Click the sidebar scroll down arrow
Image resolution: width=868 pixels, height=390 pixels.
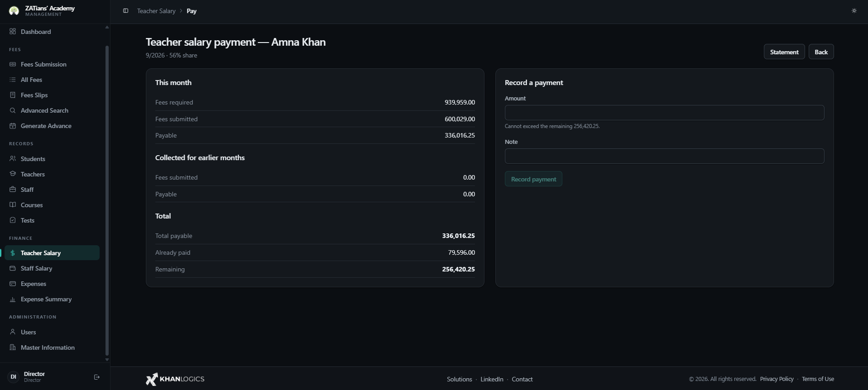107,360
